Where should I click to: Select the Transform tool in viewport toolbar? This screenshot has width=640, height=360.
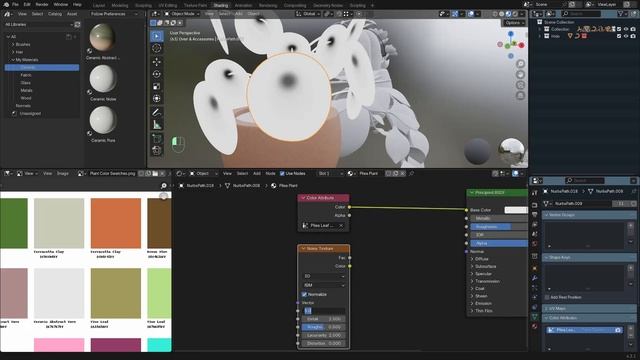click(157, 98)
